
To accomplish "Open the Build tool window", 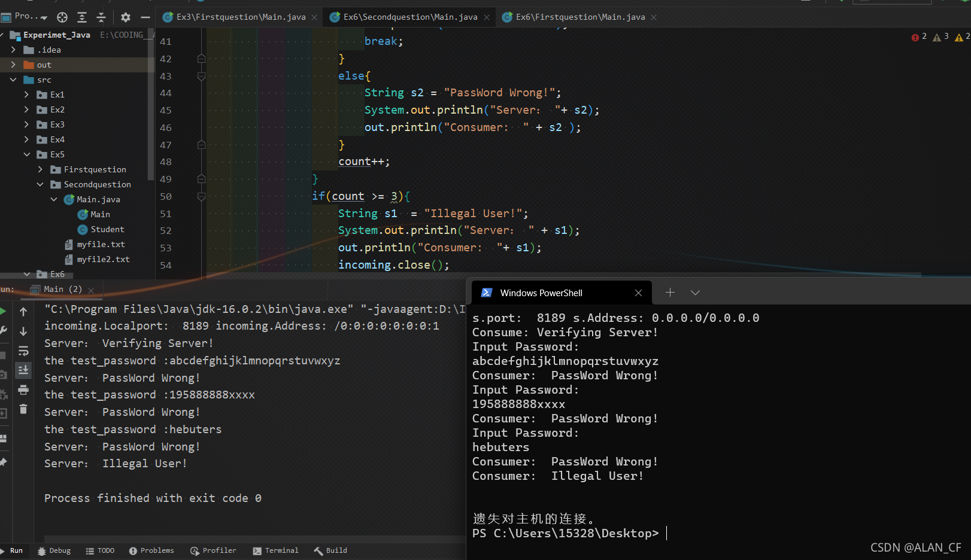I will click(x=330, y=550).
